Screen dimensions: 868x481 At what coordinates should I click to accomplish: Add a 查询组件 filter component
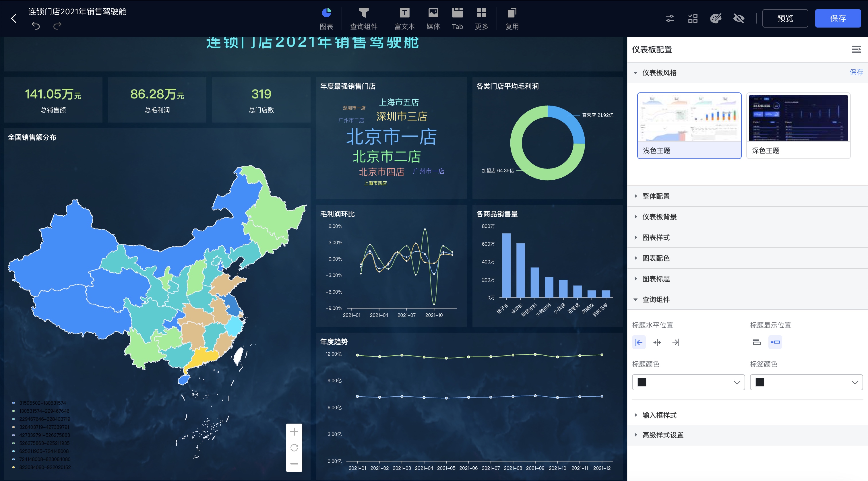click(x=364, y=19)
